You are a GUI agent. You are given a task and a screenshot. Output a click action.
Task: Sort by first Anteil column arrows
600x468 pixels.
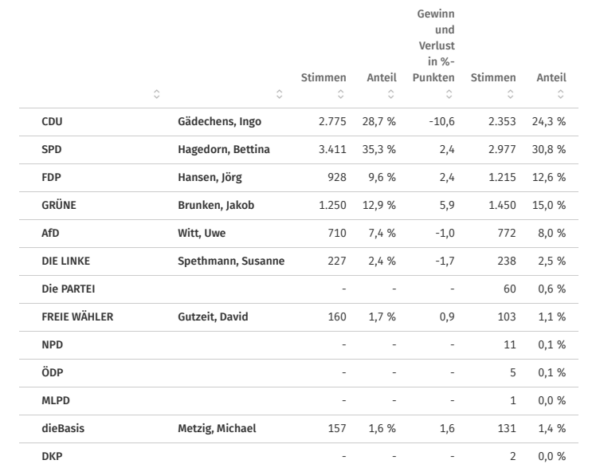[x=391, y=94]
